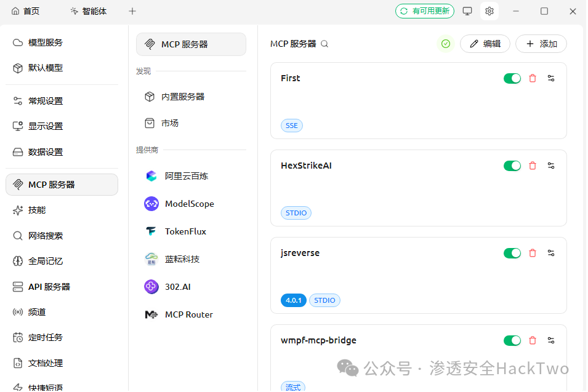Delete the HexStrikeAI server
Screen dimensions: 588x392
point(533,166)
